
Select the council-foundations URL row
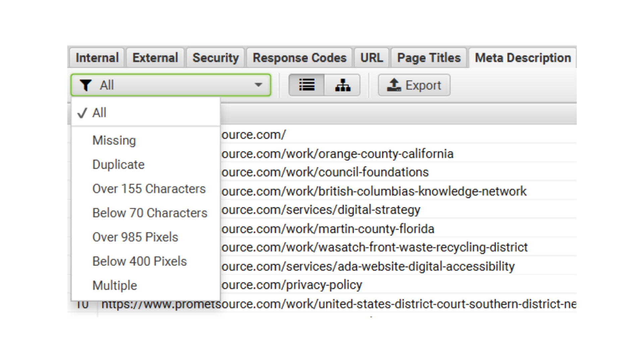coord(398,172)
